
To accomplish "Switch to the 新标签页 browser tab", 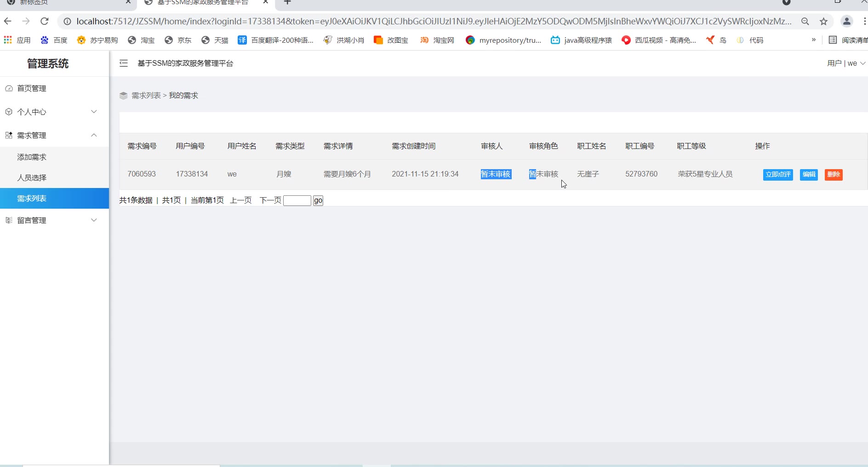I will (69, 3).
